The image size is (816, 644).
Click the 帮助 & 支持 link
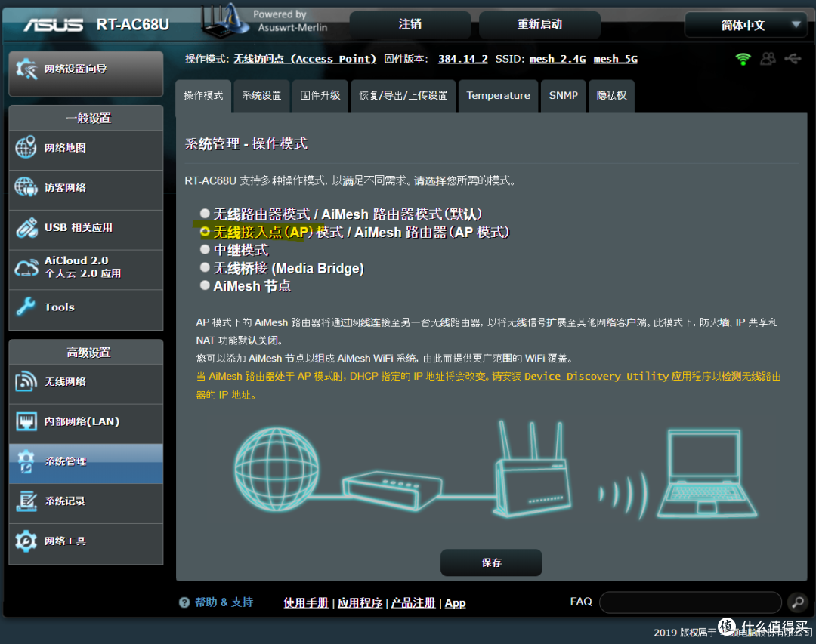224,602
